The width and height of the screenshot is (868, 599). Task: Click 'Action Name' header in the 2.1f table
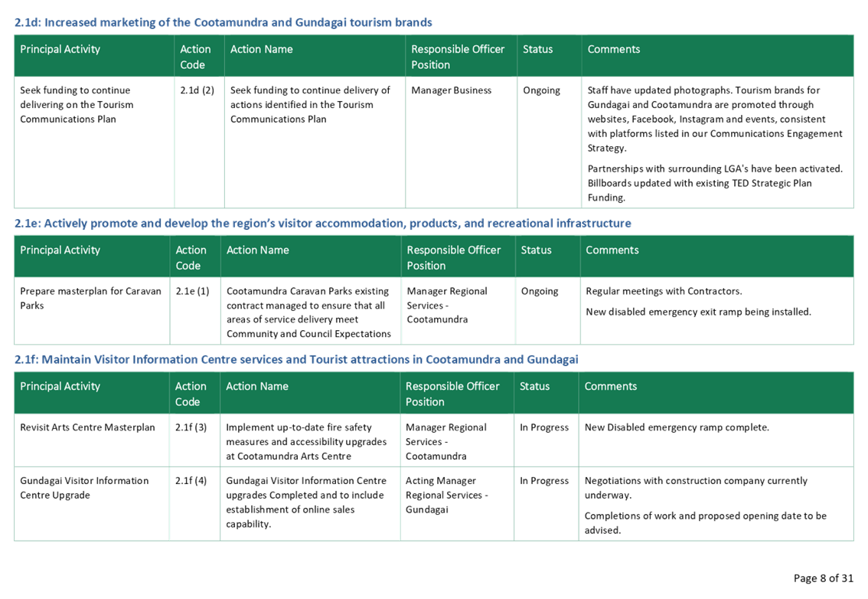257,386
